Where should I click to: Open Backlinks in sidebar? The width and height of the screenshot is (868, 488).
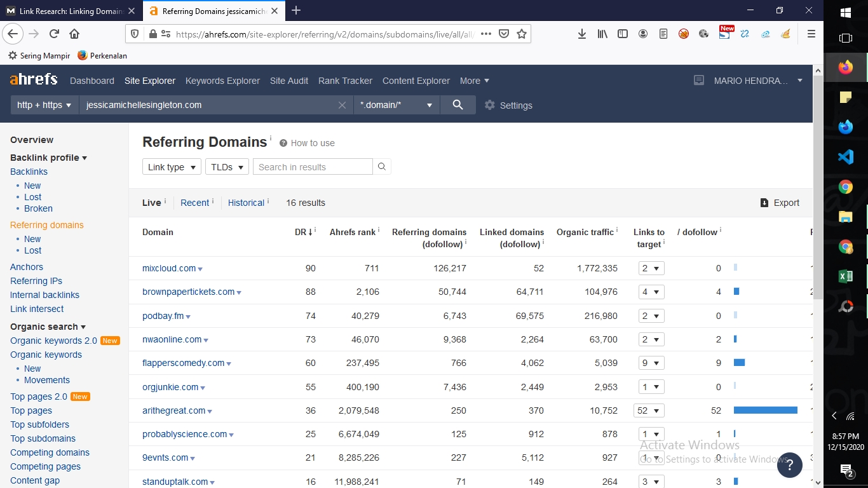pos(29,172)
